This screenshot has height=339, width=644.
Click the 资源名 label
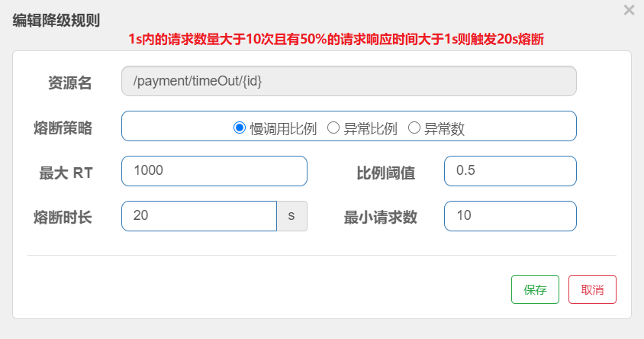pos(70,82)
